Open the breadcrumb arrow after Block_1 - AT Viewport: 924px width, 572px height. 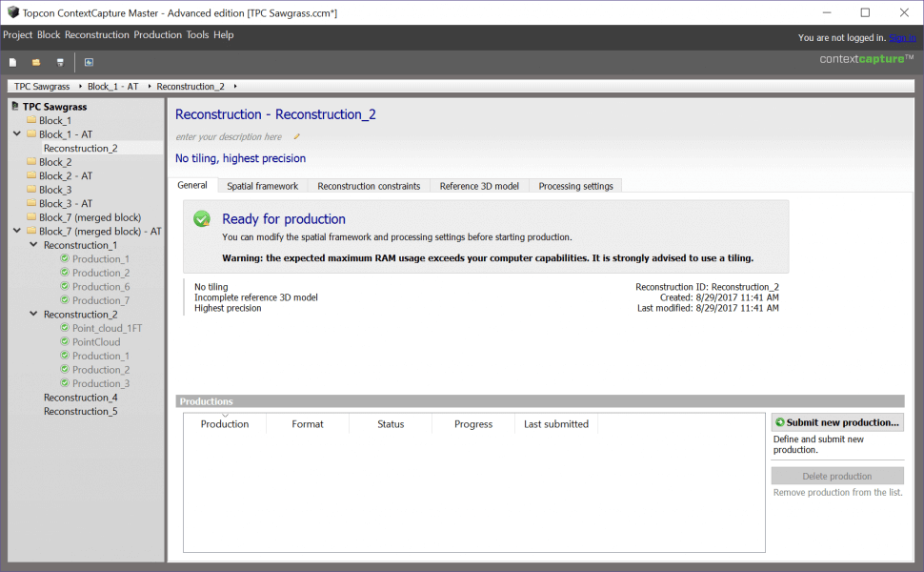click(150, 86)
